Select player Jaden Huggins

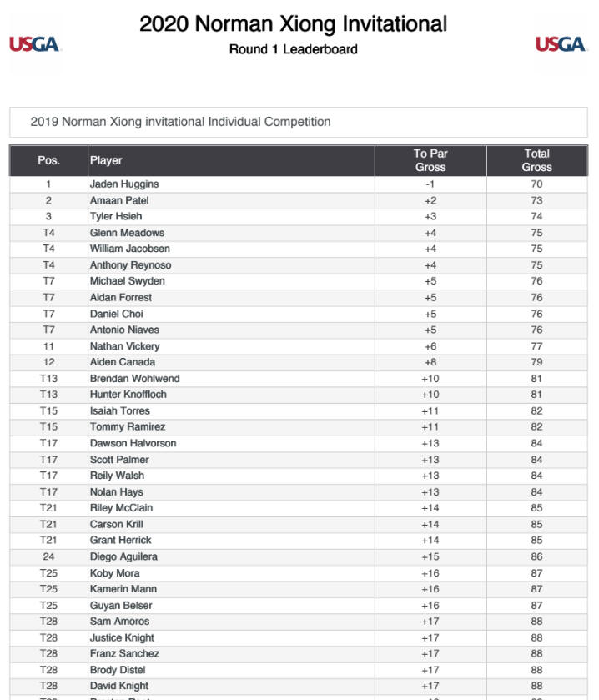[124, 184]
